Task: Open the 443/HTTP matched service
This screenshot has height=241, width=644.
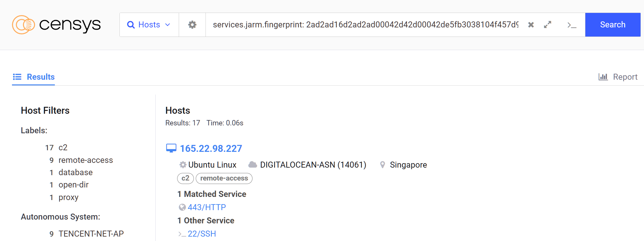Action: (x=207, y=207)
